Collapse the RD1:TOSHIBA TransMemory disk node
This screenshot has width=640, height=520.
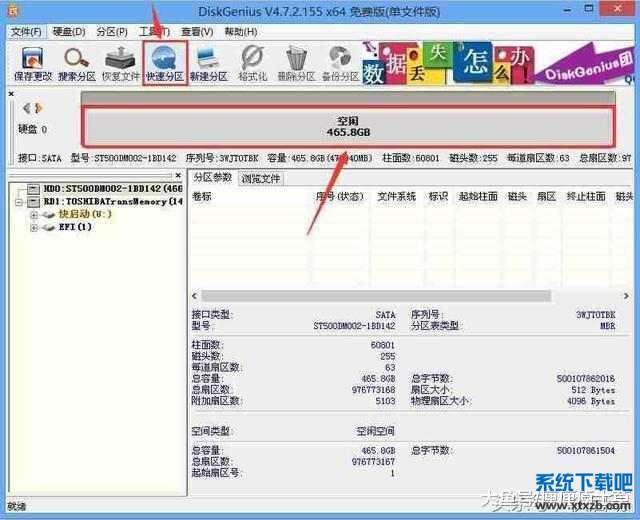[x=20, y=201]
